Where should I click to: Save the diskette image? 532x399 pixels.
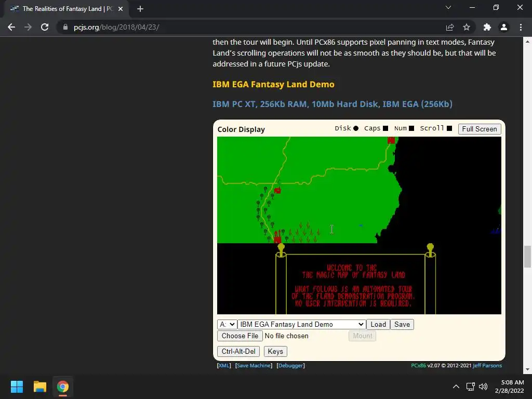click(402, 324)
